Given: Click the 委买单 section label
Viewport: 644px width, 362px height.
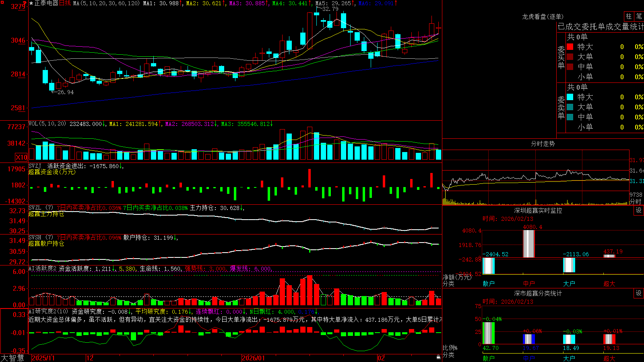Looking at the screenshot, I should (561, 57).
